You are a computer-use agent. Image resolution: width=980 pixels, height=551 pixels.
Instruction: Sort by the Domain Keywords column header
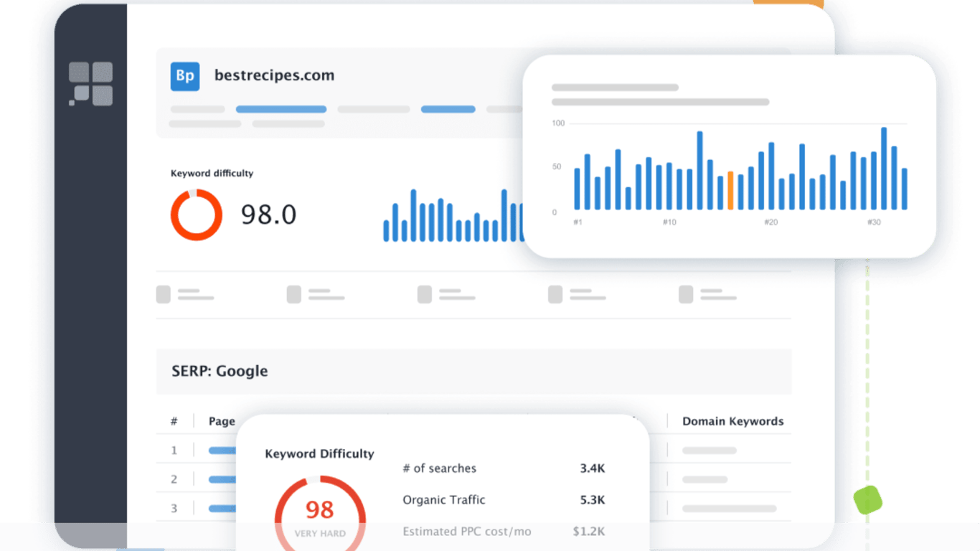732,421
